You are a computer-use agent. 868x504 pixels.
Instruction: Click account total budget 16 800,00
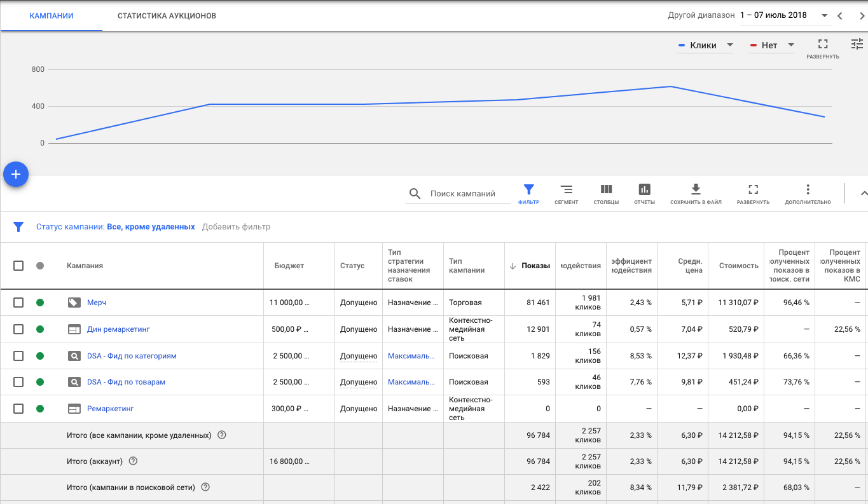[289, 461]
